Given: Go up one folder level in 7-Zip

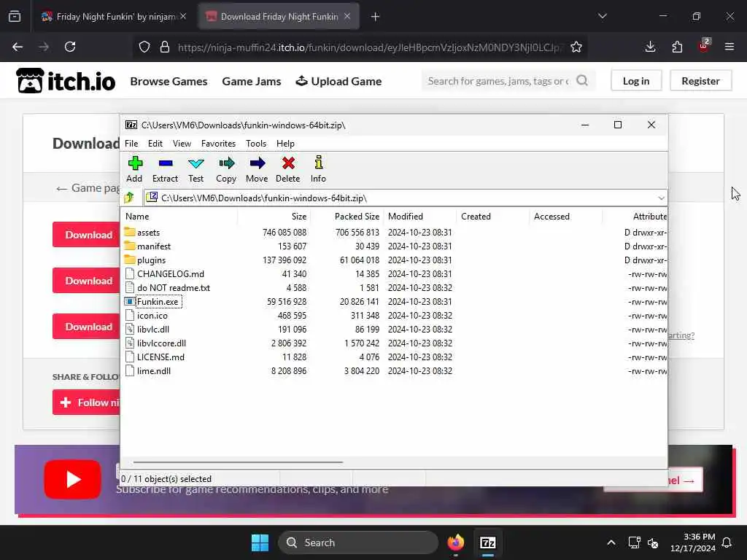Looking at the screenshot, I should click(129, 198).
